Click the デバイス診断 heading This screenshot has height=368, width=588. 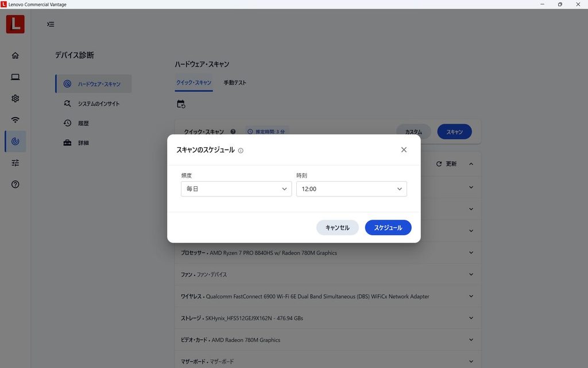[75, 55]
